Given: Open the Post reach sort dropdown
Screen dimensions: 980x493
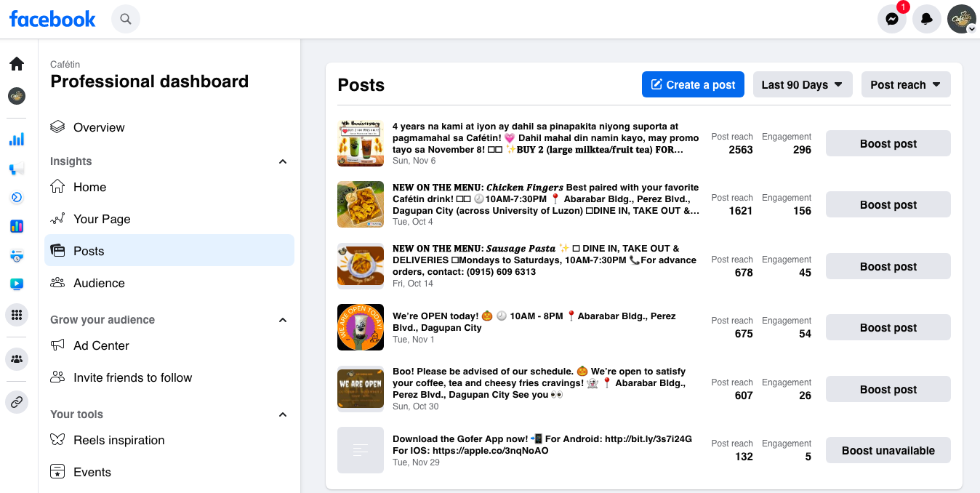Looking at the screenshot, I should click(906, 84).
